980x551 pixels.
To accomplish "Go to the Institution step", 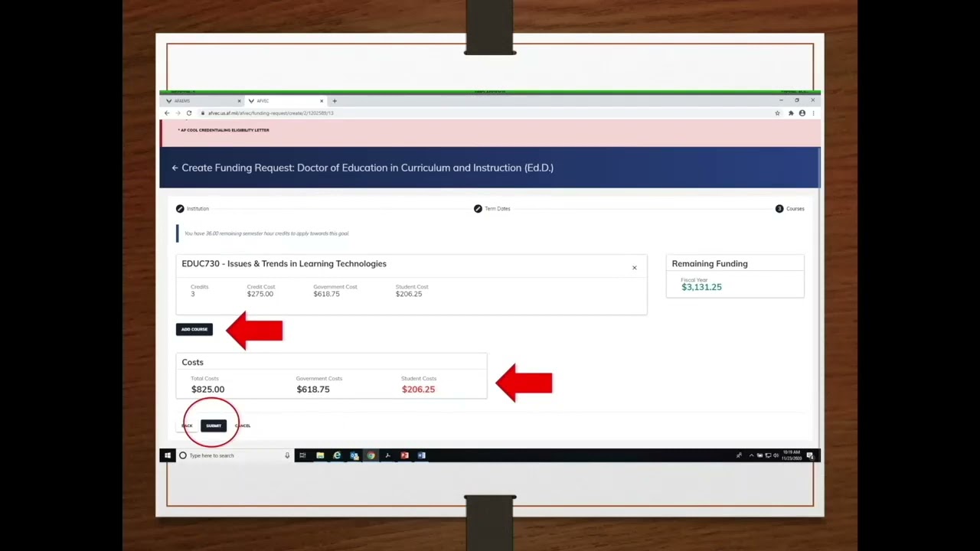I will (192, 208).
